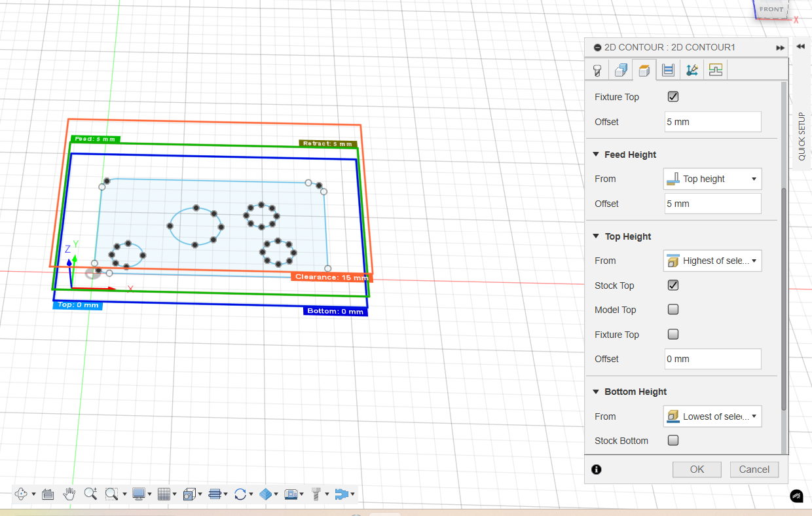Collapse the Top Height section
The image size is (812, 516).
(x=596, y=236)
